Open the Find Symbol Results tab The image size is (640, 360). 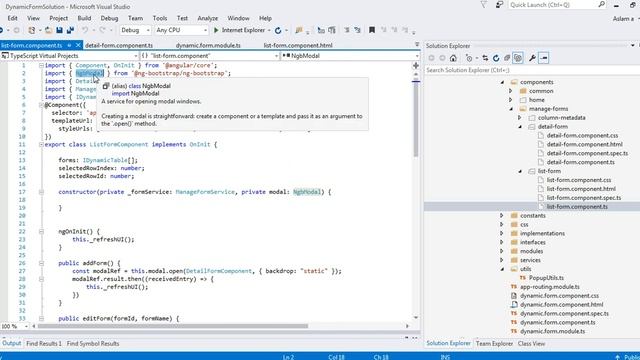point(93,344)
